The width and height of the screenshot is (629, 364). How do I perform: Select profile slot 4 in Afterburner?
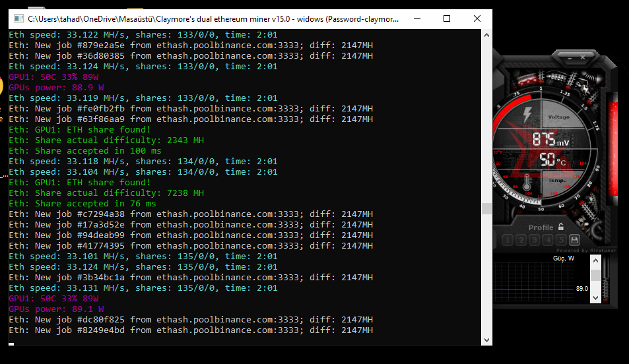coord(548,240)
